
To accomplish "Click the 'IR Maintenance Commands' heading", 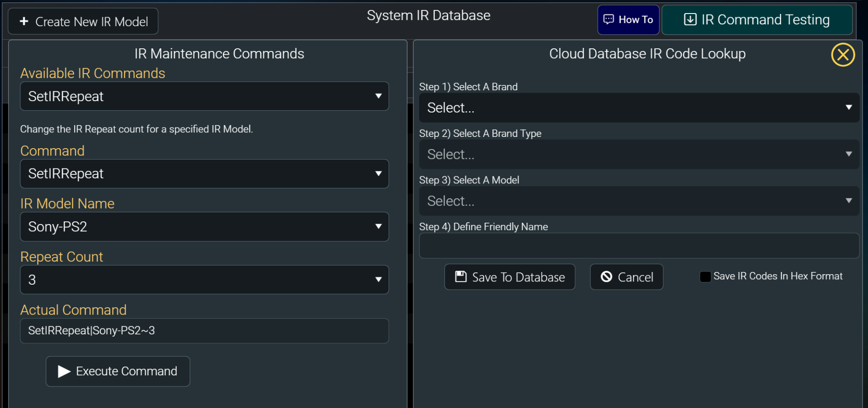I will (219, 54).
